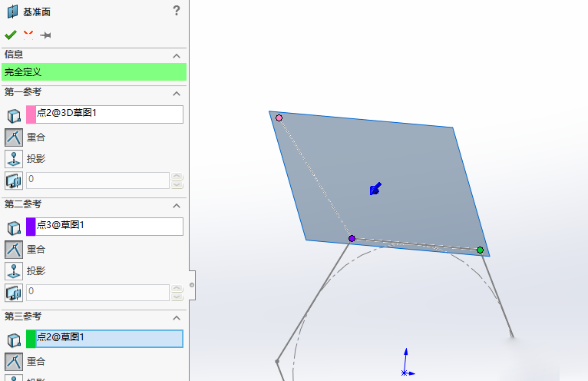Click the green point on the plane corner
The height and width of the screenshot is (381, 588).
(x=480, y=250)
